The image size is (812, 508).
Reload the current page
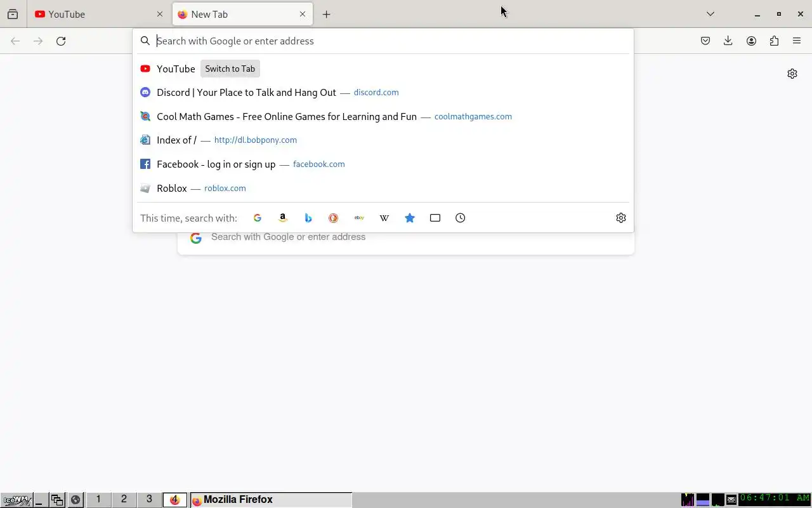pyautogui.click(x=61, y=41)
